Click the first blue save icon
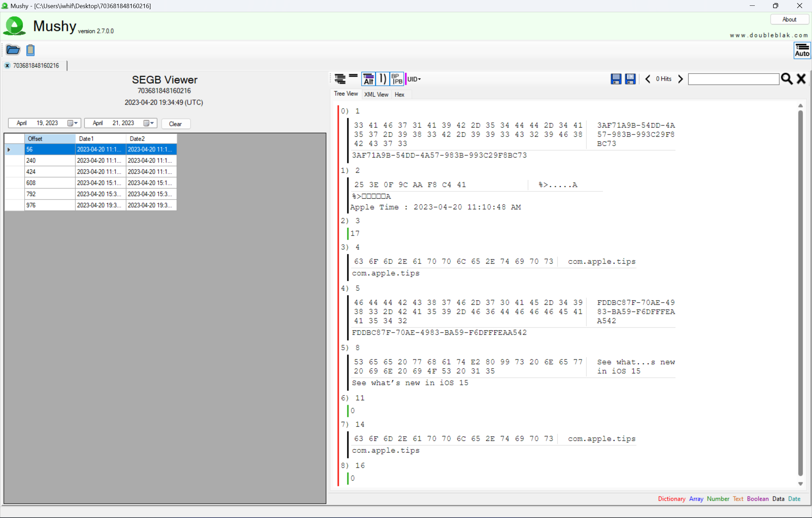Viewport: 812px width, 518px height. 616,79
